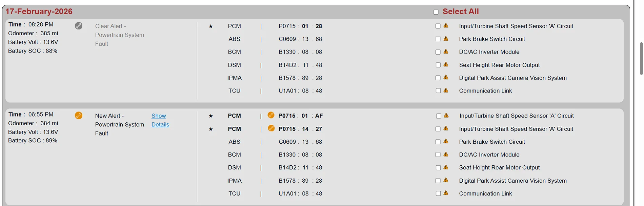Click warning triangle for DC/AC Inverter Module at 06:55 PM
The width and height of the screenshot is (644, 206).
[446, 154]
